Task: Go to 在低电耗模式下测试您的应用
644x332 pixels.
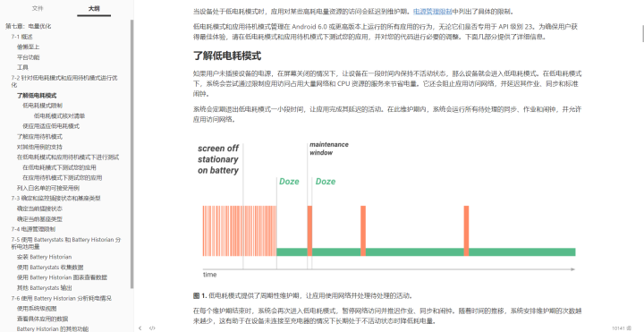Action: [60, 167]
